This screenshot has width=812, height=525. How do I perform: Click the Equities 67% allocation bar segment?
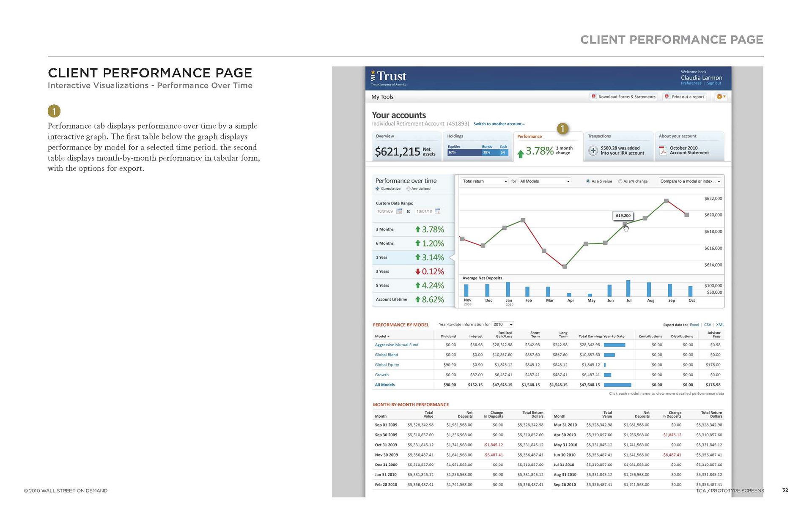[x=464, y=153]
